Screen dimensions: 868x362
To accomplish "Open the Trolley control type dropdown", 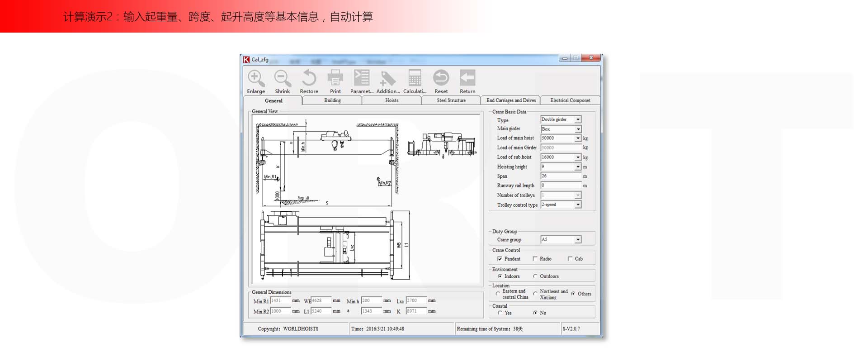I will (578, 205).
